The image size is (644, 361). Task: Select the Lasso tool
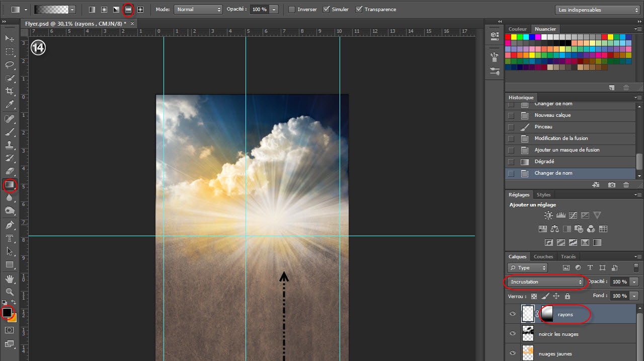click(x=10, y=64)
